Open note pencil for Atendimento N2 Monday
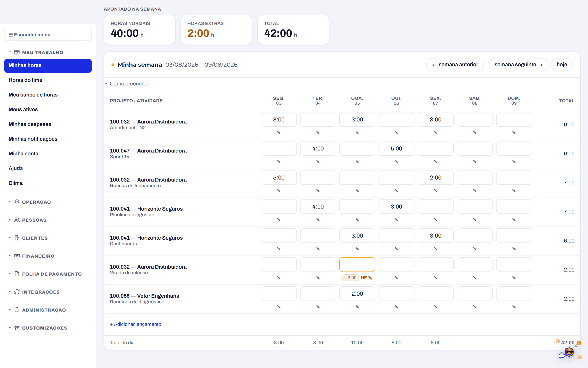The height and width of the screenshot is (368, 588). [279, 132]
